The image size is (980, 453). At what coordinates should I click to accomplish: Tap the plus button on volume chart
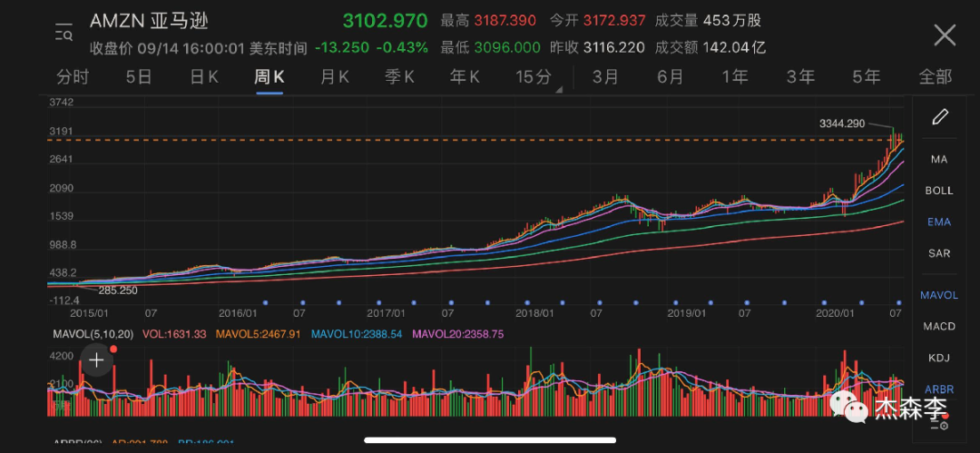[x=96, y=359]
